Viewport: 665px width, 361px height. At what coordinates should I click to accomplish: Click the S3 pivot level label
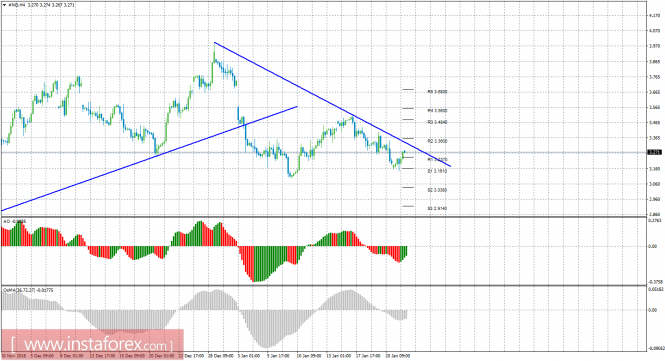click(437, 208)
